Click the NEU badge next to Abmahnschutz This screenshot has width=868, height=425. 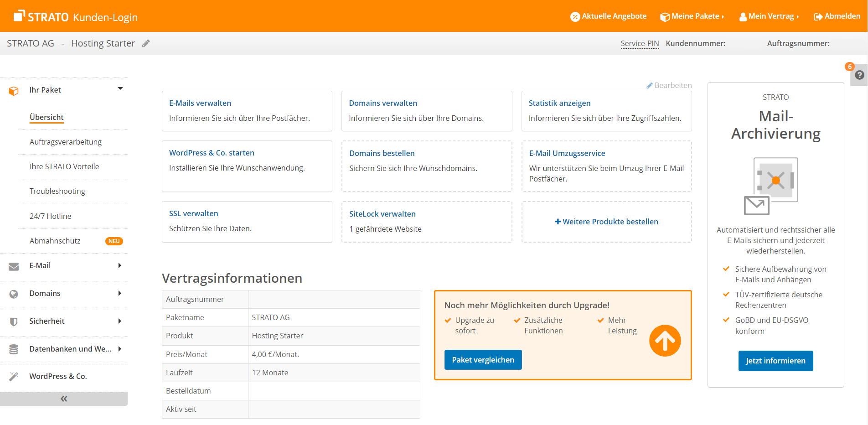coord(114,241)
